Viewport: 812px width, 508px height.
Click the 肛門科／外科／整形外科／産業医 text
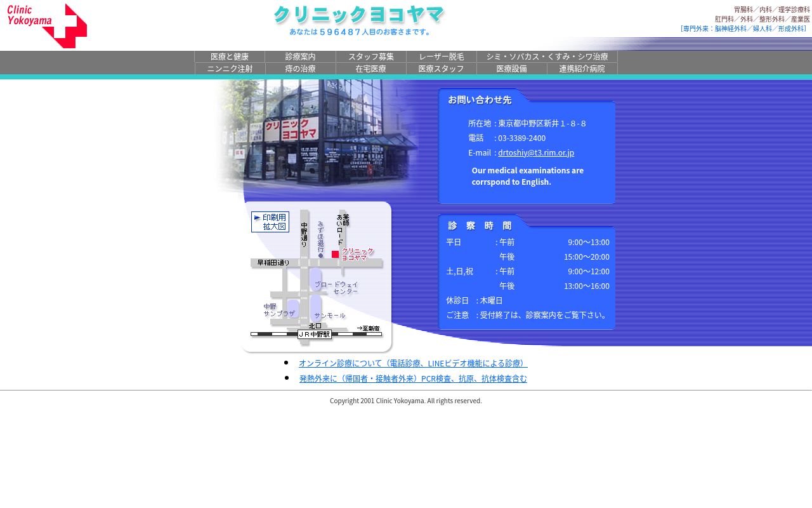click(763, 19)
